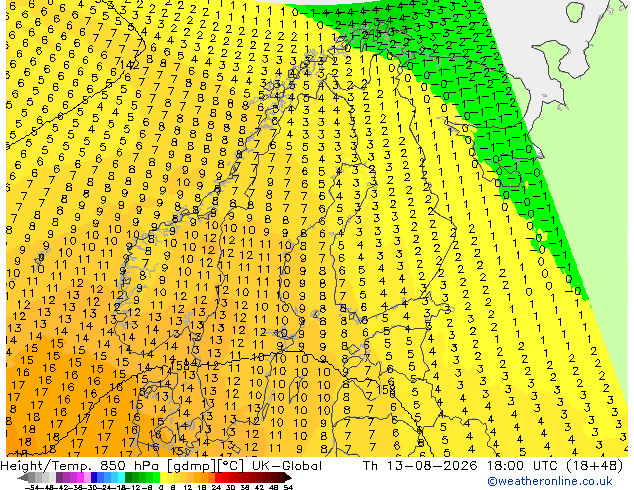Click the UK-Global model label
The height and width of the screenshot is (490, 634).
[287, 466]
